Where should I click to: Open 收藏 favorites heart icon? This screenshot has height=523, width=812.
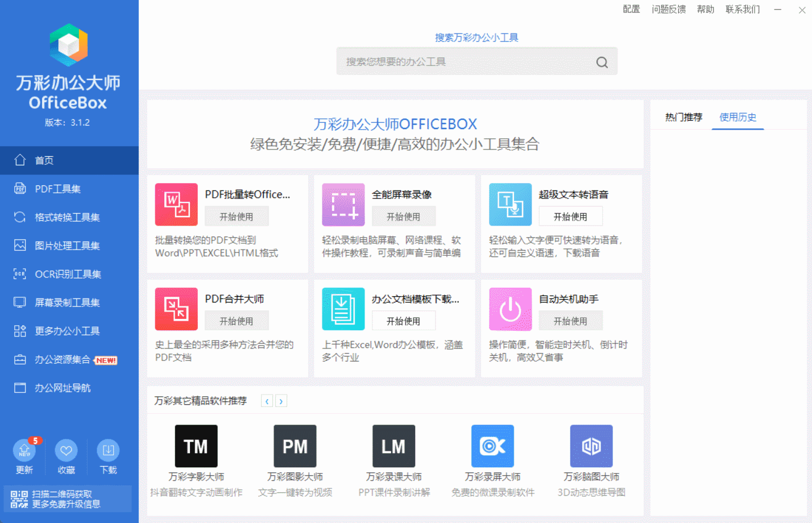click(x=66, y=451)
